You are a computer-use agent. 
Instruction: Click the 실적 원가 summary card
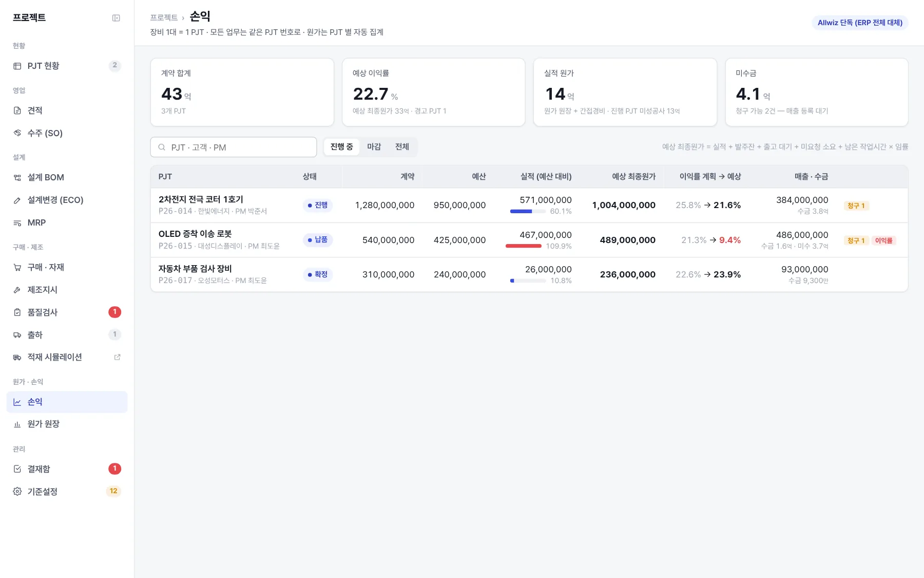pos(625,92)
